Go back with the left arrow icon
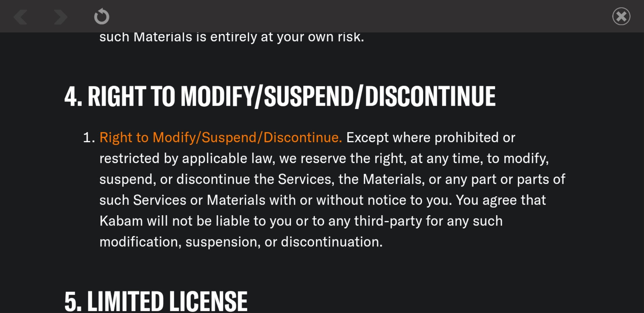 click(x=21, y=17)
